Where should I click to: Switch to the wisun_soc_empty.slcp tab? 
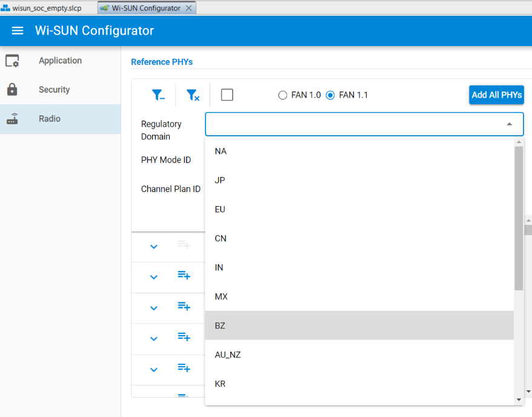[41, 8]
